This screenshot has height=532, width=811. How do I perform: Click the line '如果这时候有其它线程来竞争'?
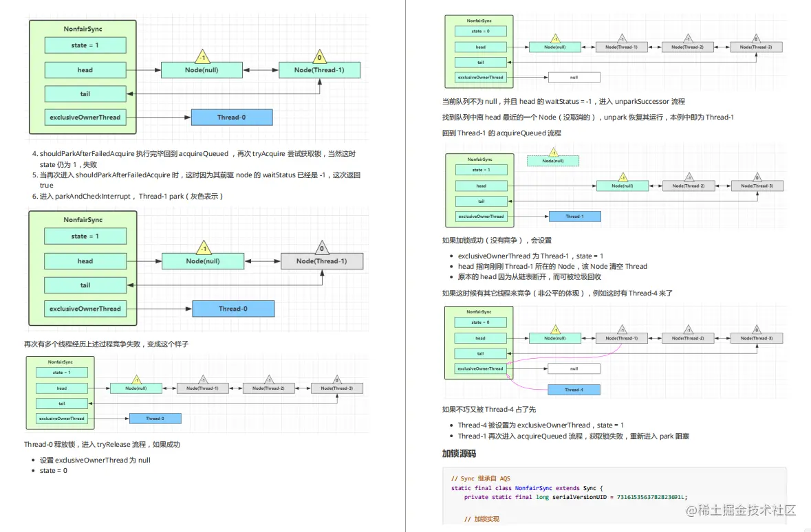tap(557, 293)
